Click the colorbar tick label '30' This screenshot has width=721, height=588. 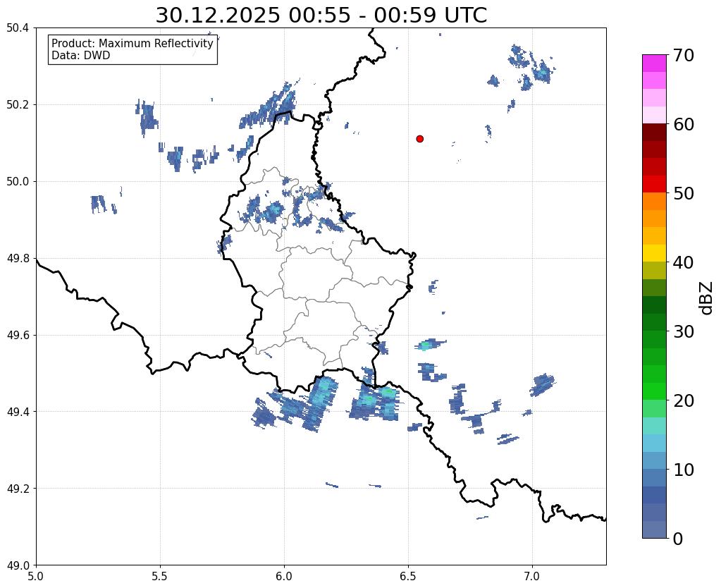point(684,331)
